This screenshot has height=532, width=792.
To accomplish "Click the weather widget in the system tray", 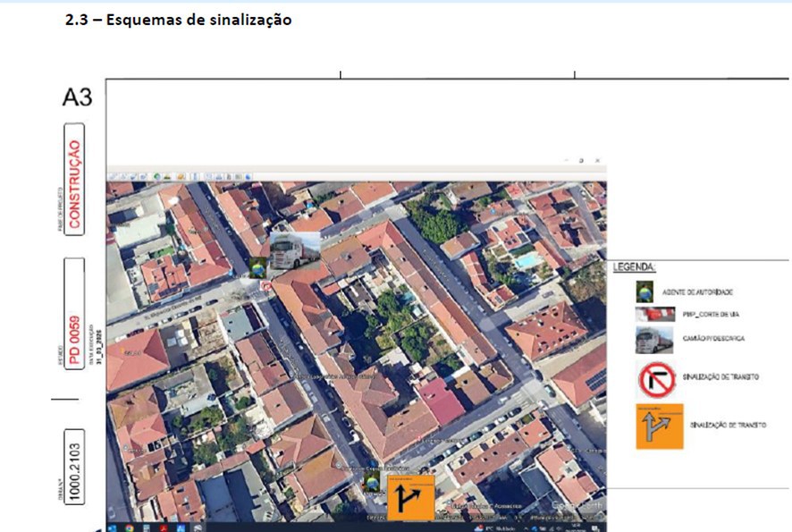I will tap(494, 528).
